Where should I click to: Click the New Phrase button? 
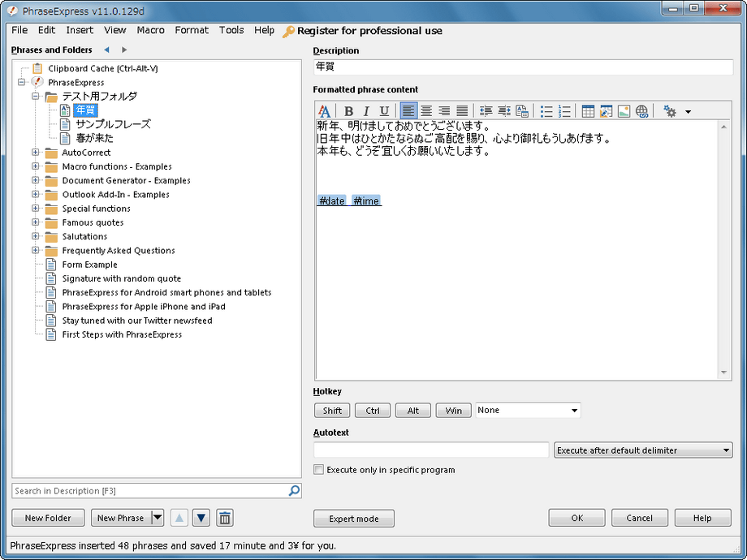(x=122, y=518)
